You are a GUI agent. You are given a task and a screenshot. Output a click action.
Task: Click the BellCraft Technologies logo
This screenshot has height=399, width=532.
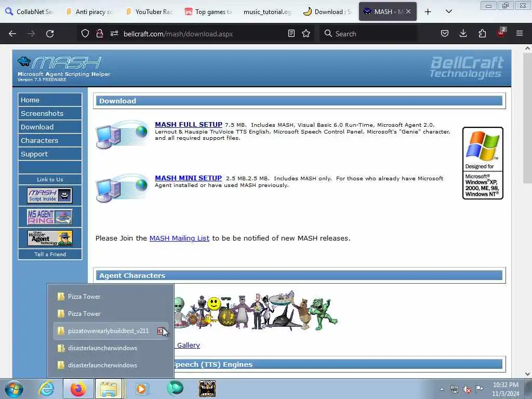(467, 67)
